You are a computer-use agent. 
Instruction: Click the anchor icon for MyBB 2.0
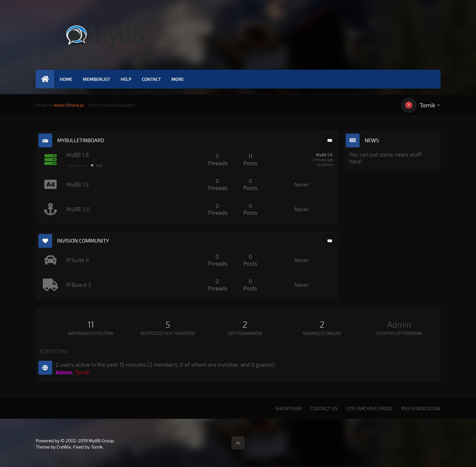pyautogui.click(x=51, y=209)
